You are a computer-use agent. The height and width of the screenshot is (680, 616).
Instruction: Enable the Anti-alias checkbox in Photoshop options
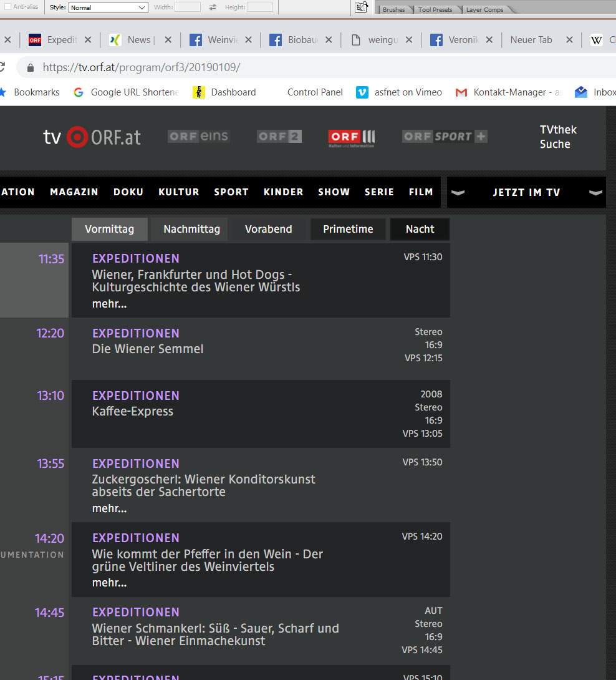click(x=8, y=7)
